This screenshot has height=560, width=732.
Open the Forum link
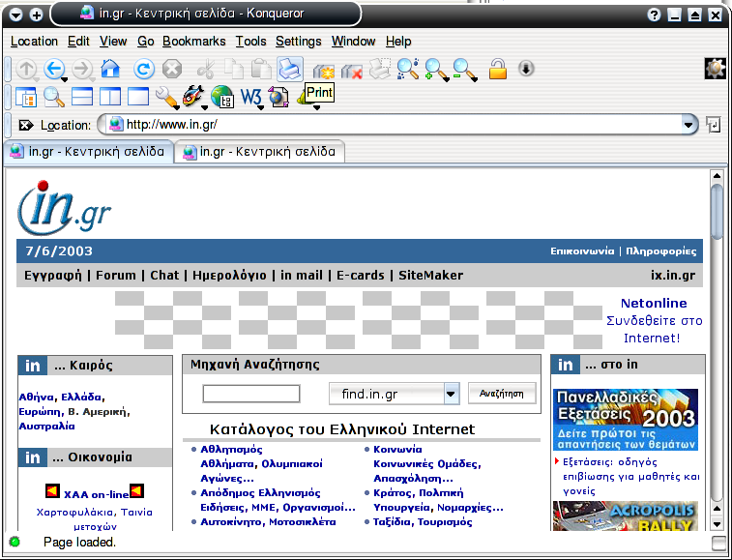tap(116, 275)
